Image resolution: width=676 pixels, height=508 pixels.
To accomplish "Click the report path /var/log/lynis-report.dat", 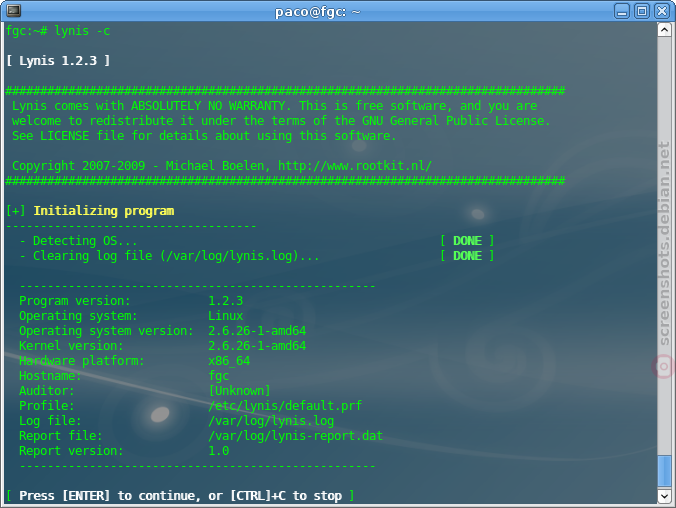I will (x=295, y=436).
